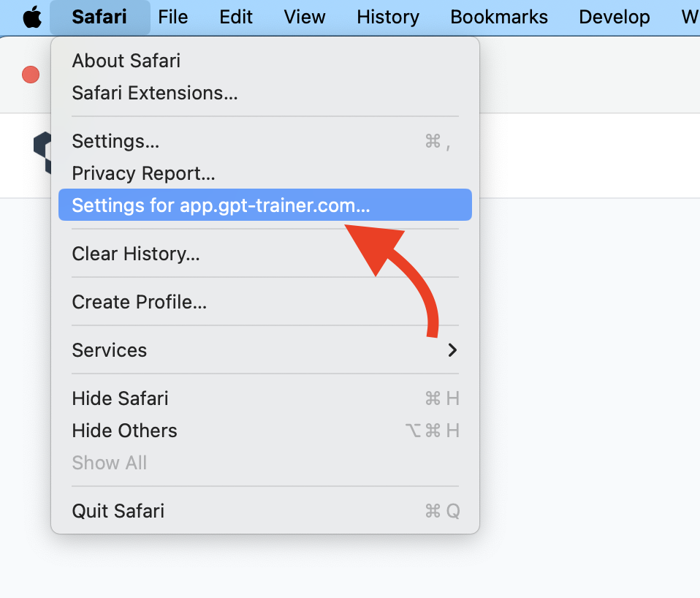This screenshot has width=700, height=598.
Task: Open the Develop menu
Action: [x=615, y=18]
